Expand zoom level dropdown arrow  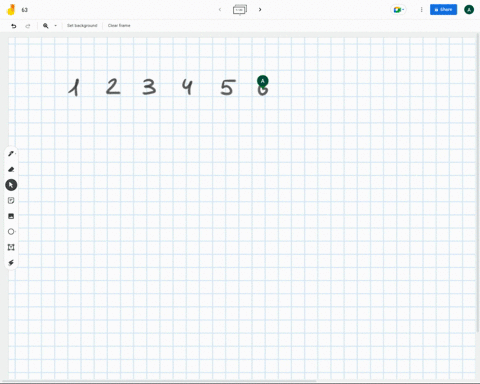(x=55, y=26)
